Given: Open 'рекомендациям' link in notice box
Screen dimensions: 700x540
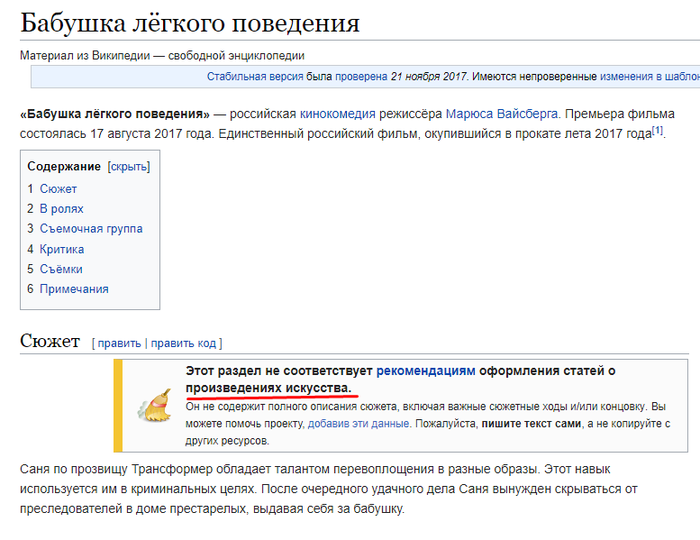Looking at the screenshot, I should [426, 371].
